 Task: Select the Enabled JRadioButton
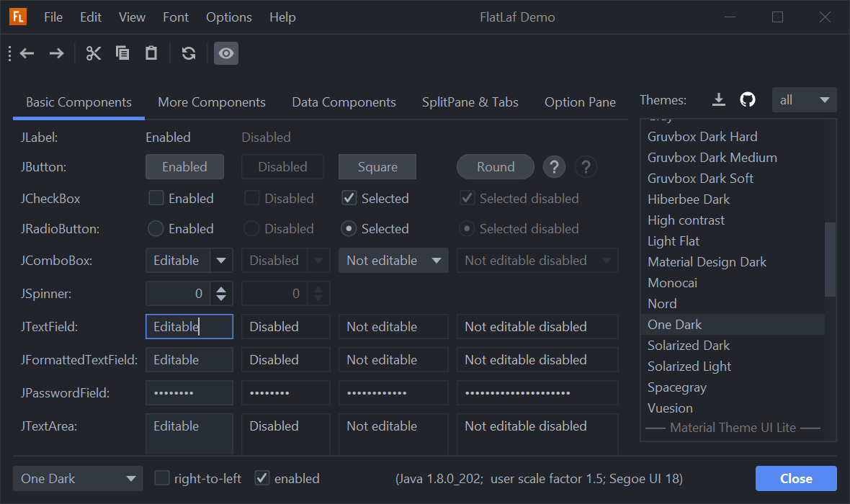point(156,229)
